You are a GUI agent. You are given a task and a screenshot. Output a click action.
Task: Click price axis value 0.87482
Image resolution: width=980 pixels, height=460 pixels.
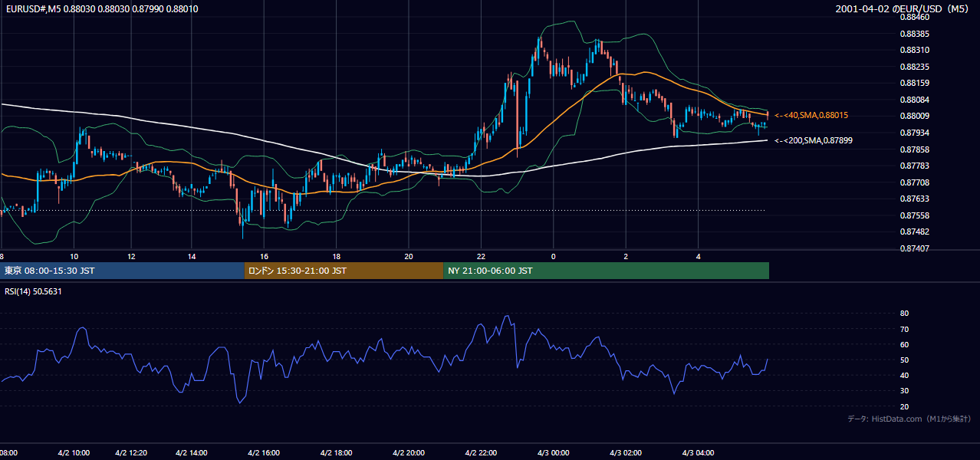point(915,232)
